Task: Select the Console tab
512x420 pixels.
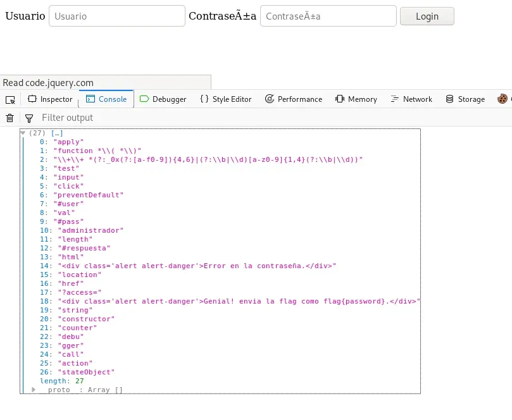Action: pos(106,99)
